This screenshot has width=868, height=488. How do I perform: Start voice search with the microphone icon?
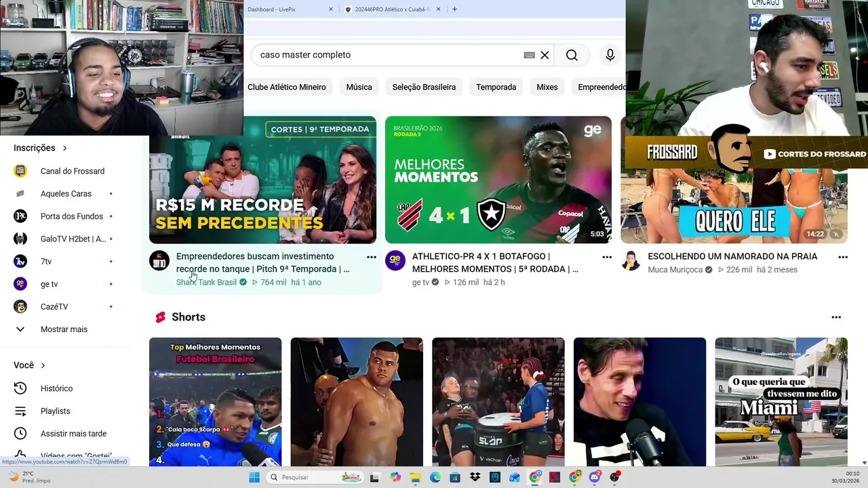[x=610, y=55]
